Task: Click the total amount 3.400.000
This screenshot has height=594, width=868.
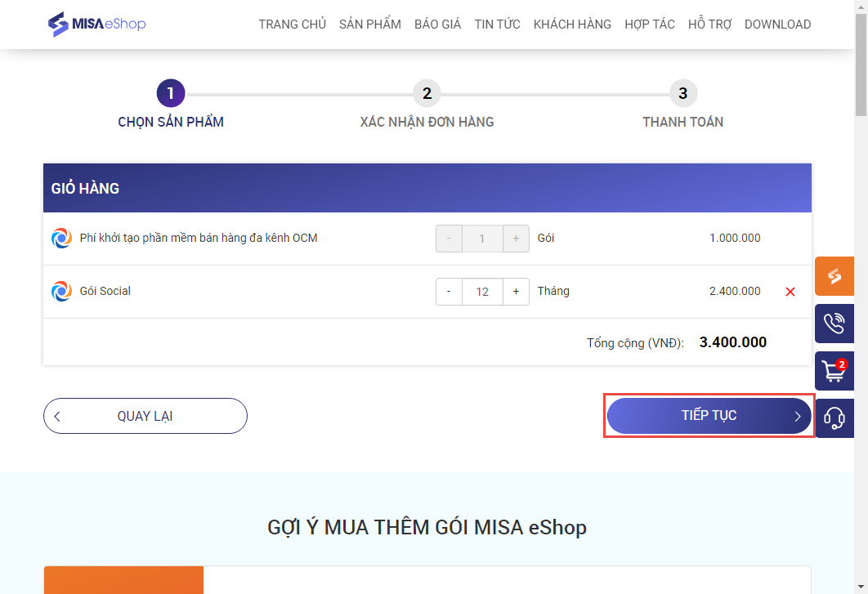Action: (x=733, y=342)
